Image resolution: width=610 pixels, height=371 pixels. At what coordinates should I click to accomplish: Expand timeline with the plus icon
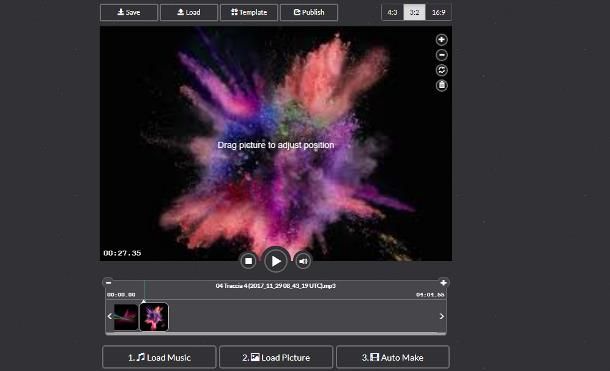pyautogui.click(x=443, y=283)
